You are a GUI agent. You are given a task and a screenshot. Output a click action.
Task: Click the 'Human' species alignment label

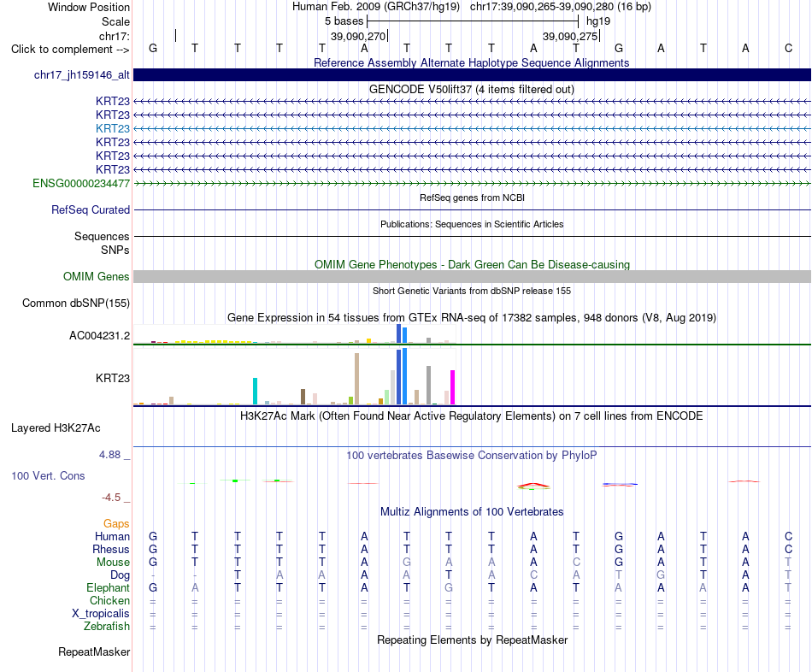(112, 536)
